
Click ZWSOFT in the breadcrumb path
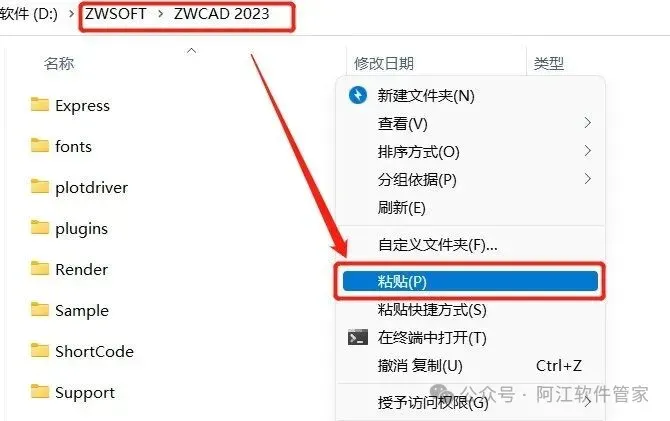pyautogui.click(x=115, y=14)
